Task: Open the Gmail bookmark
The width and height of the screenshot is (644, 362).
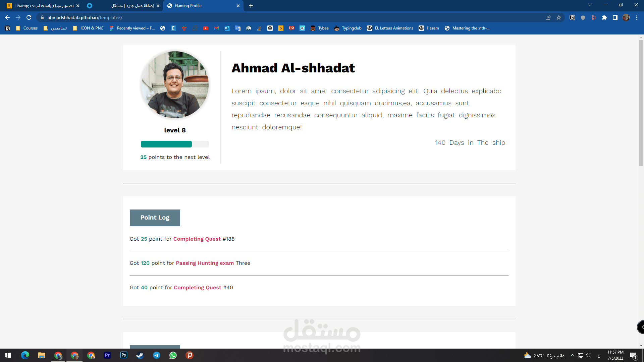Action: [x=216, y=28]
